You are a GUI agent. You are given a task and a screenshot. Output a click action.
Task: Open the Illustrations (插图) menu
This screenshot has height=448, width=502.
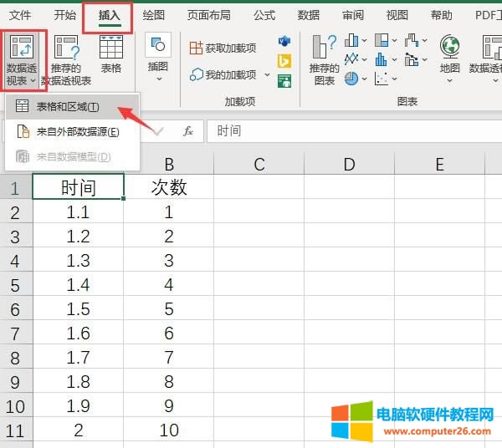(157, 54)
